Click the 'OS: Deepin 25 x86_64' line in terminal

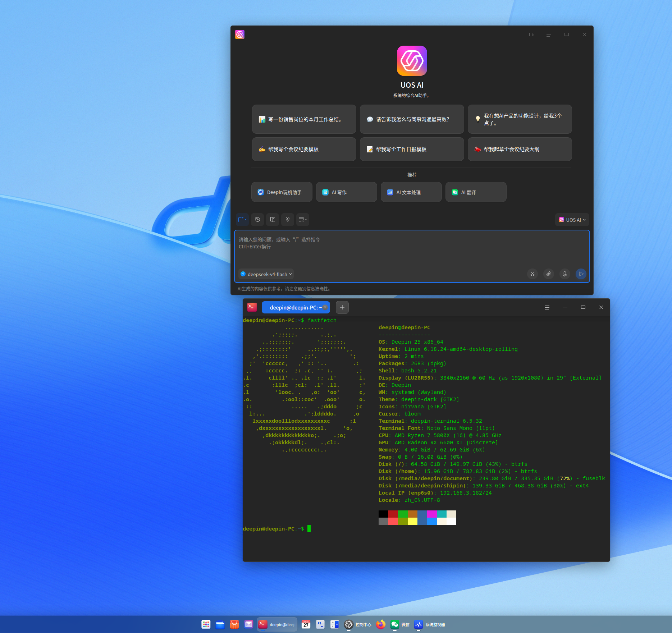(411, 342)
